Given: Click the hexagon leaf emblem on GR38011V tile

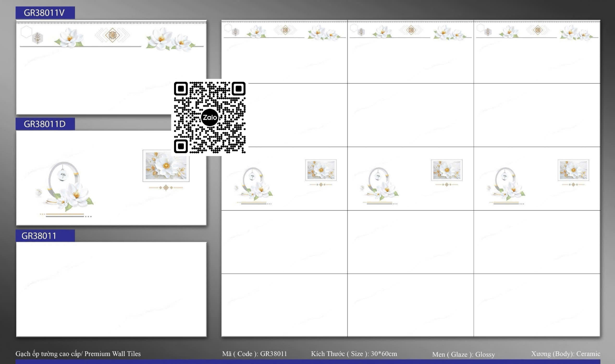Looking at the screenshot, I should coord(37,38).
